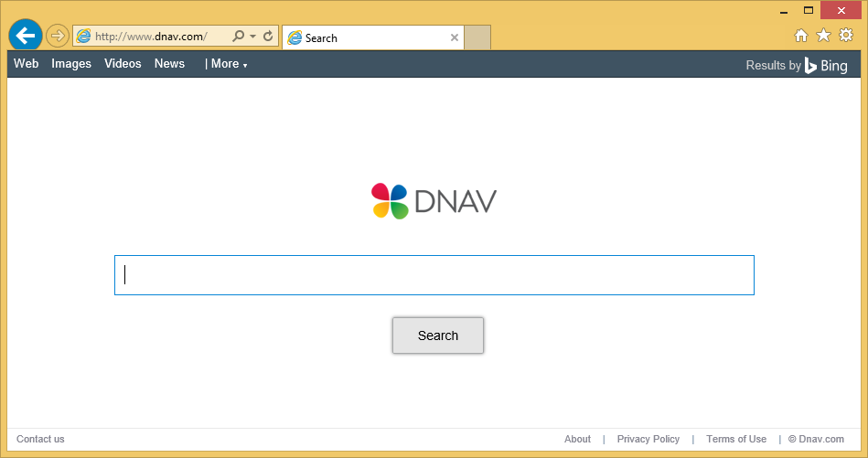The width and height of the screenshot is (868, 458).
Task: Switch to Videos search category
Action: pyautogui.click(x=123, y=64)
